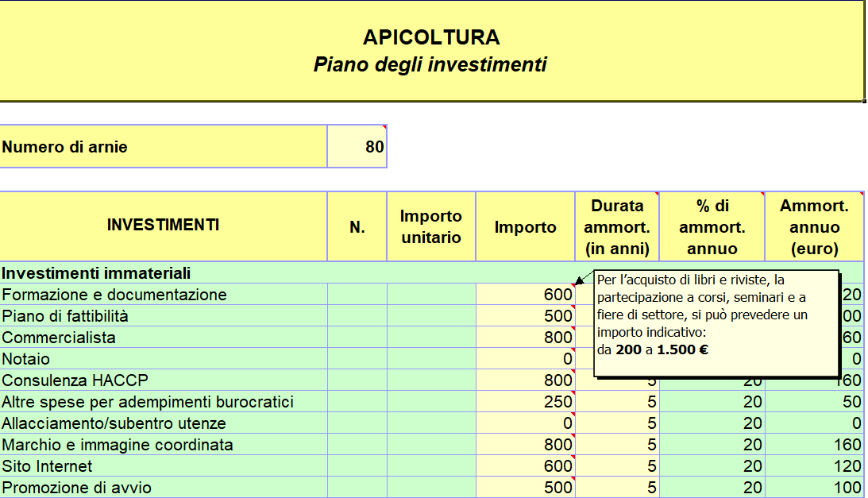868x498 pixels.
Task: Click the Importo 500 for Piano di fattibilità
Action: pyautogui.click(x=526, y=316)
